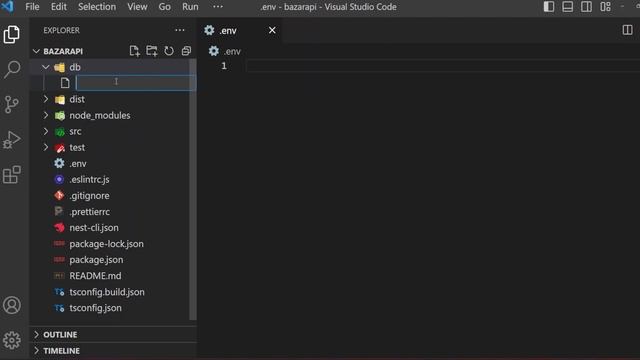640x360 pixels.
Task: Show more menu bar items
Action: tap(218, 7)
